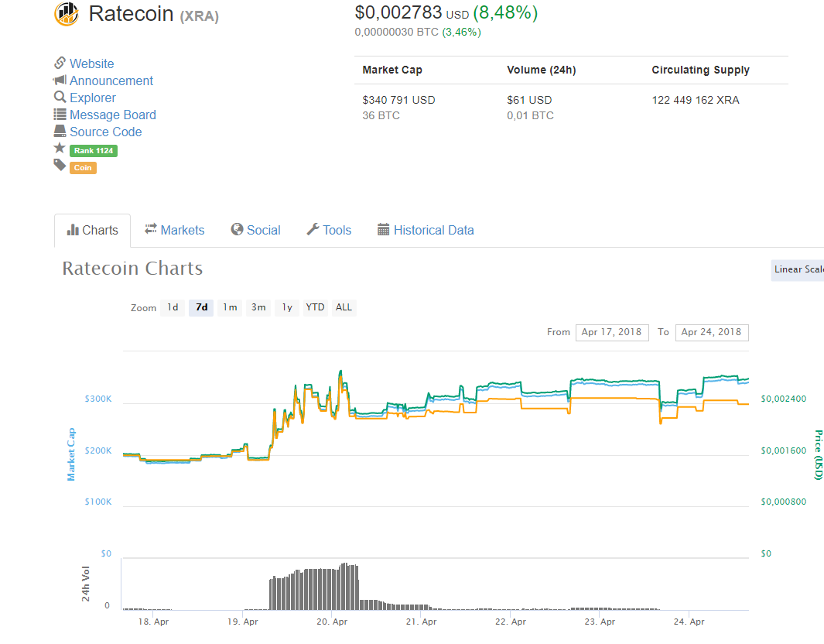The height and width of the screenshot is (644, 824).
Task: Click the $0,002783 price text
Action: point(398,12)
